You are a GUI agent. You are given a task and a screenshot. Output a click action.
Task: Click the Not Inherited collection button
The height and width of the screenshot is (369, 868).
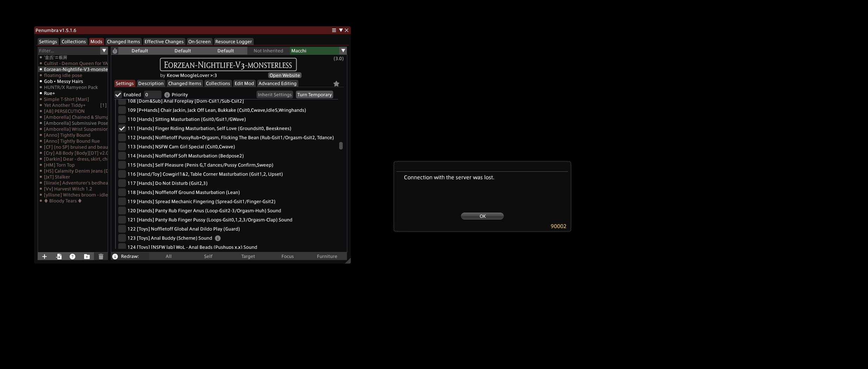coord(268,51)
